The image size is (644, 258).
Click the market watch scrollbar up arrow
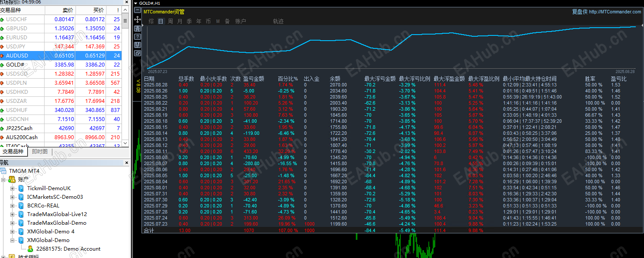point(125,10)
